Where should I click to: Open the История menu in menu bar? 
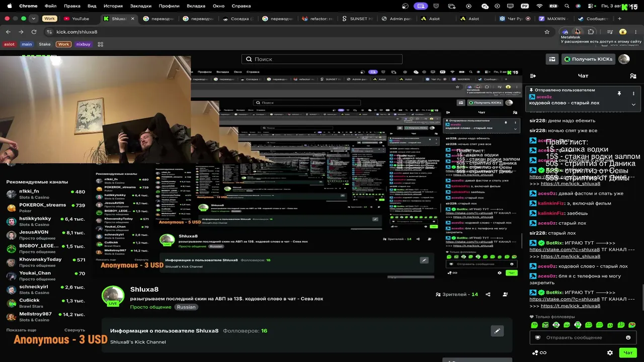click(113, 6)
